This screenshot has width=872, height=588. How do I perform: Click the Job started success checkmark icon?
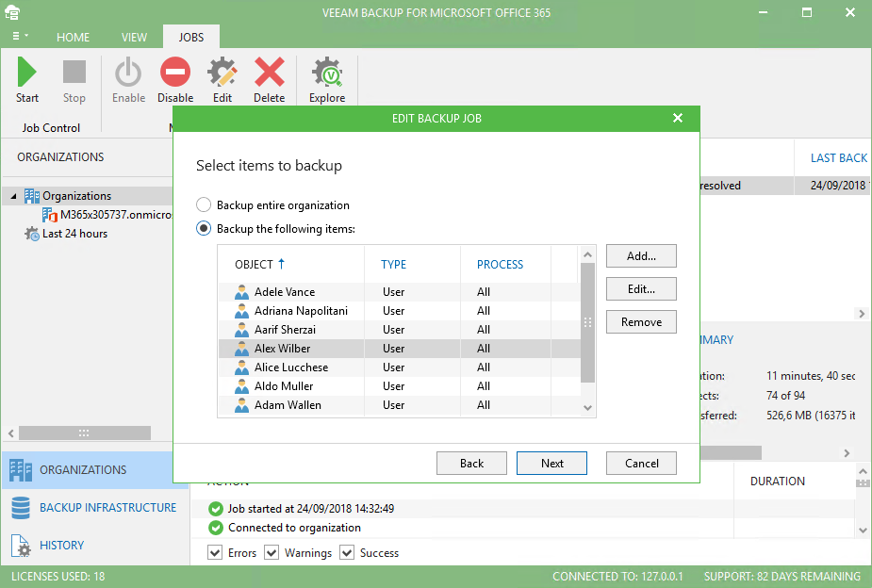coord(215,509)
